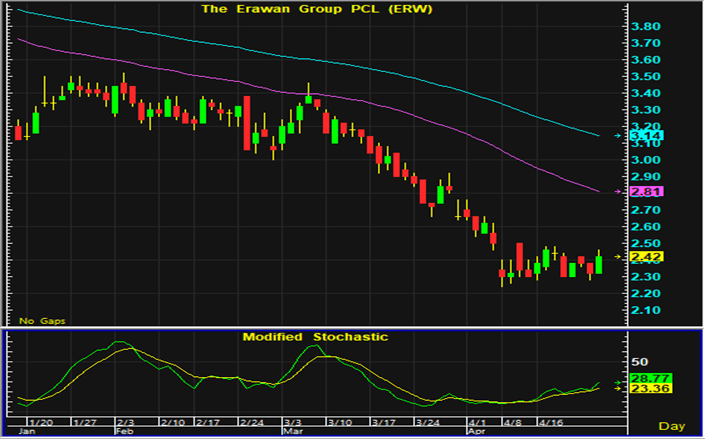
Task: Click the magenta arrow beside 2.81
Action: click(x=618, y=191)
